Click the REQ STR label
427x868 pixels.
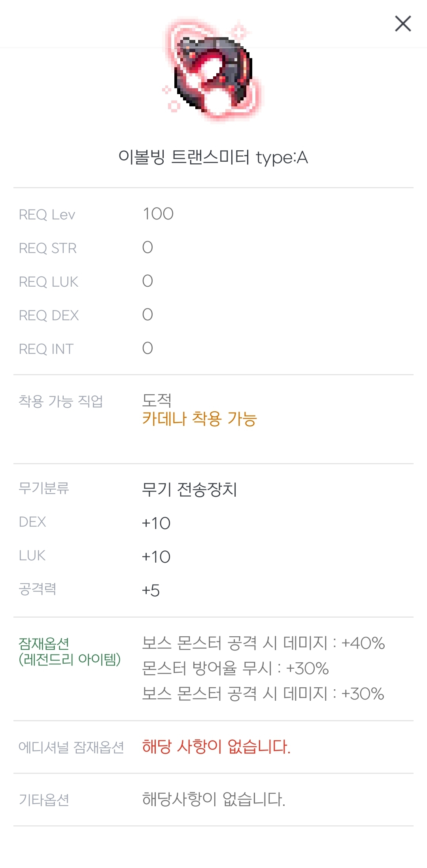pyautogui.click(x=48, y=248)
